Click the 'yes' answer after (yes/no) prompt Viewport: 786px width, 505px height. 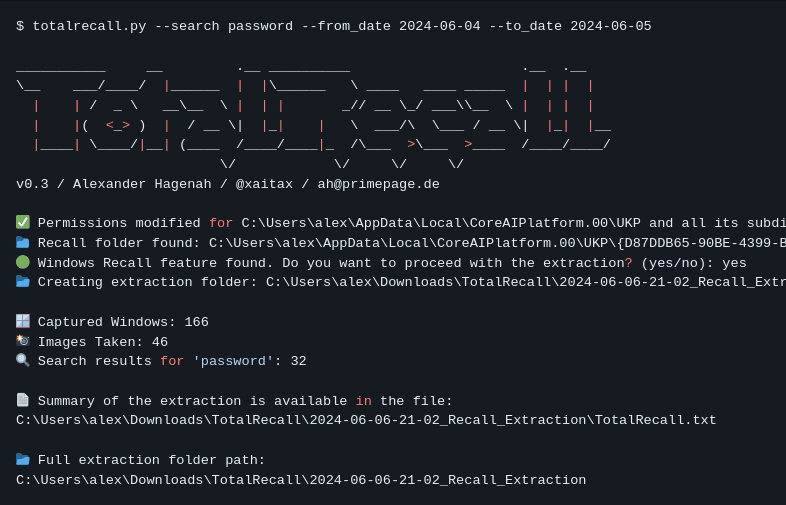click(734, 263)
